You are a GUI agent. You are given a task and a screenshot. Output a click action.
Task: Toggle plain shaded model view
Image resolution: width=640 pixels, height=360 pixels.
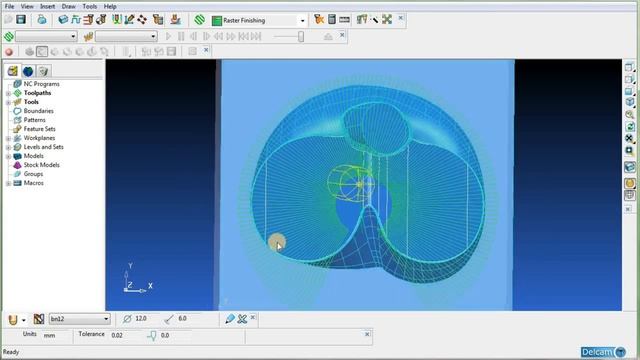pyautogui.click(x=629, y=167)
